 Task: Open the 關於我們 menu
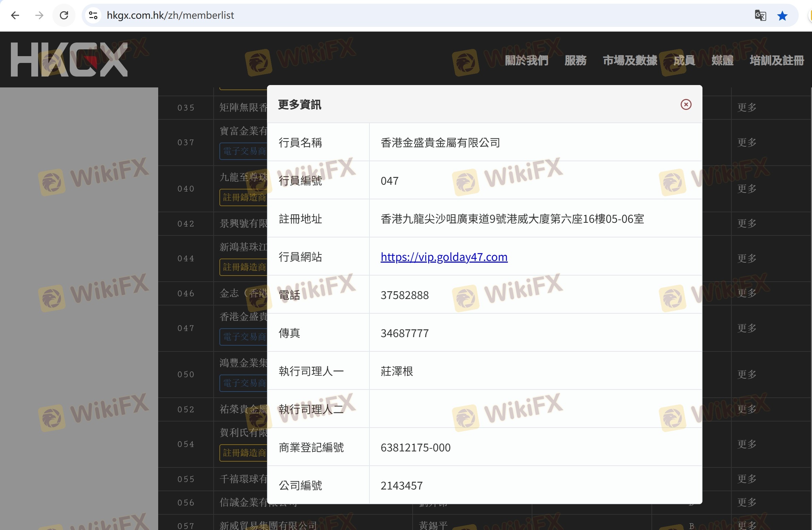coord(527,61)
